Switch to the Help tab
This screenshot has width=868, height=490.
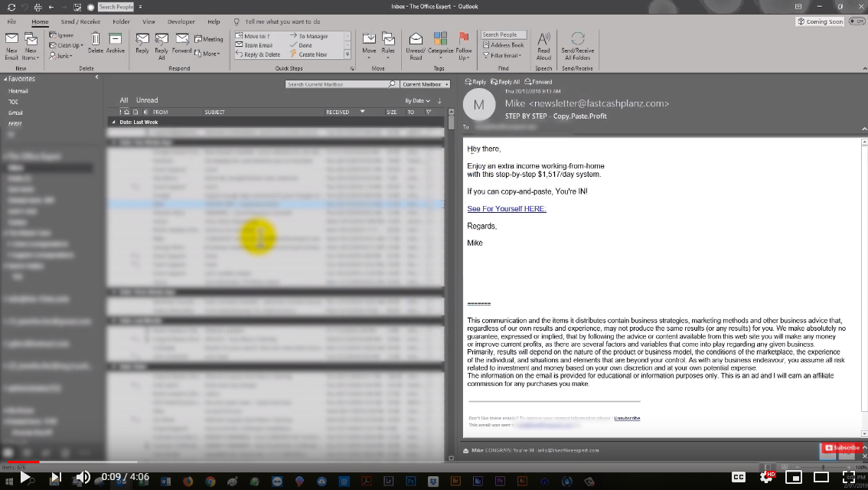point(214,21)
